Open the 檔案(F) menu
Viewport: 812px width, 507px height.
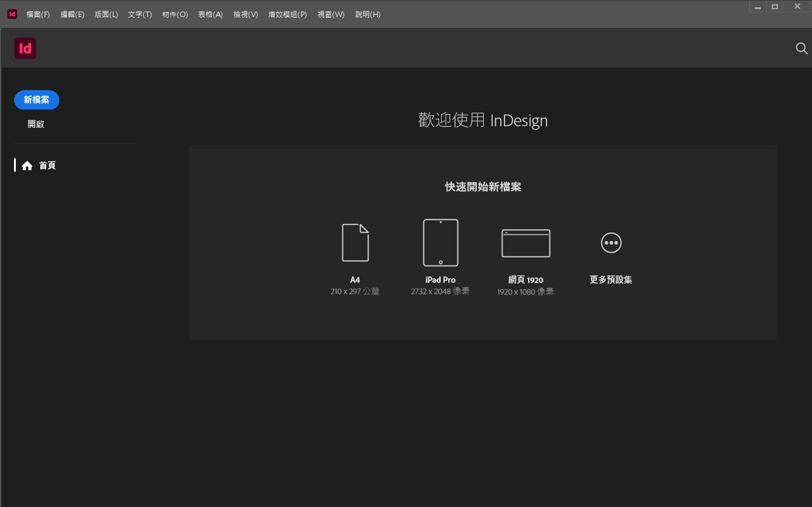click(x=38, y=15)
